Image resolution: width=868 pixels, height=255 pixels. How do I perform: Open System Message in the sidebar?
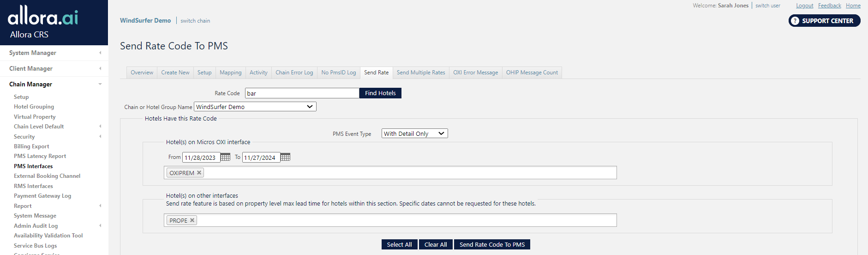coord(35,216)
